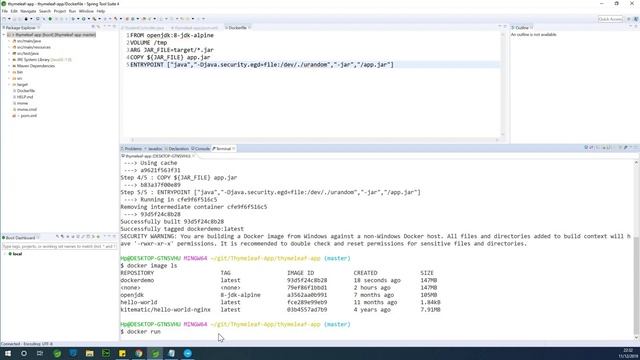Open the Run menu
The image size is (640, 360).
click(72, 11)
